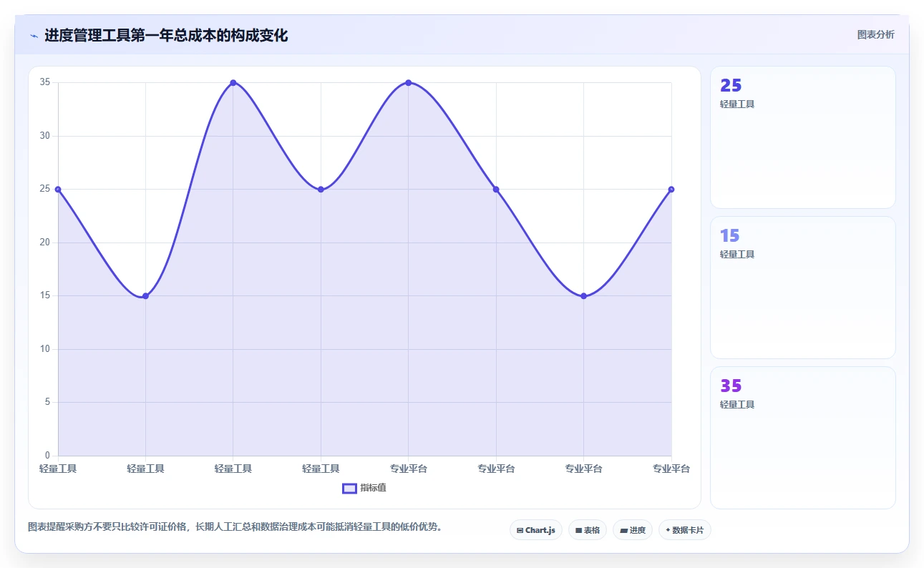Screen dimensions: 924x568
Task: Click the starting data point of the line
Action: click(x=58, y=190)
